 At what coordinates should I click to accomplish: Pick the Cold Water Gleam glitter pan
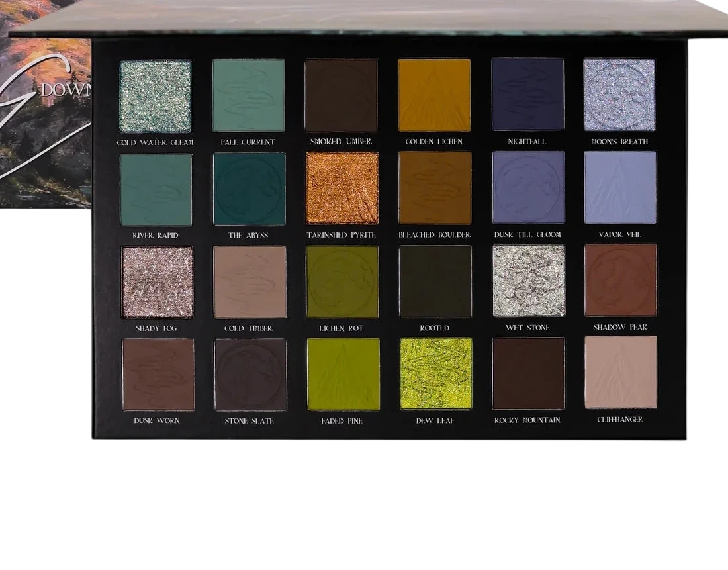[156, 96]
